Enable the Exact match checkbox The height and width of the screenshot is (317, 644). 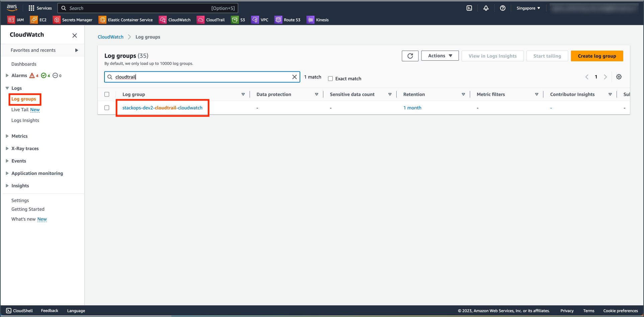(330, 78)
